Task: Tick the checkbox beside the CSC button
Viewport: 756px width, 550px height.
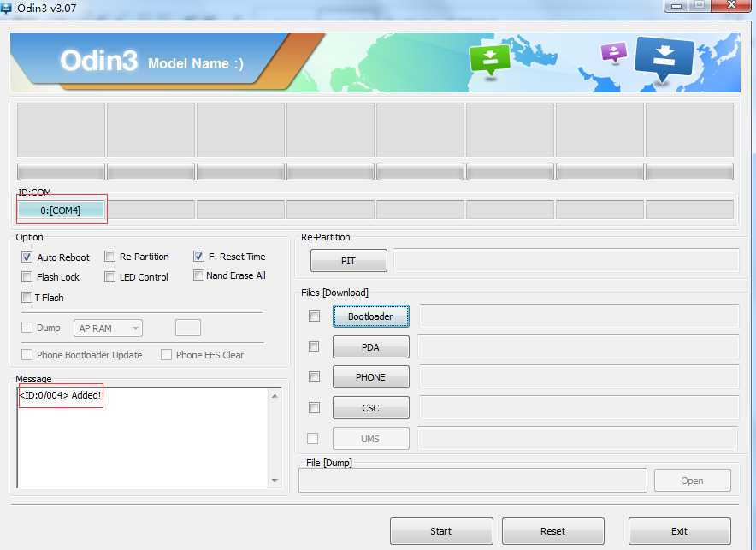Action: 314,407
